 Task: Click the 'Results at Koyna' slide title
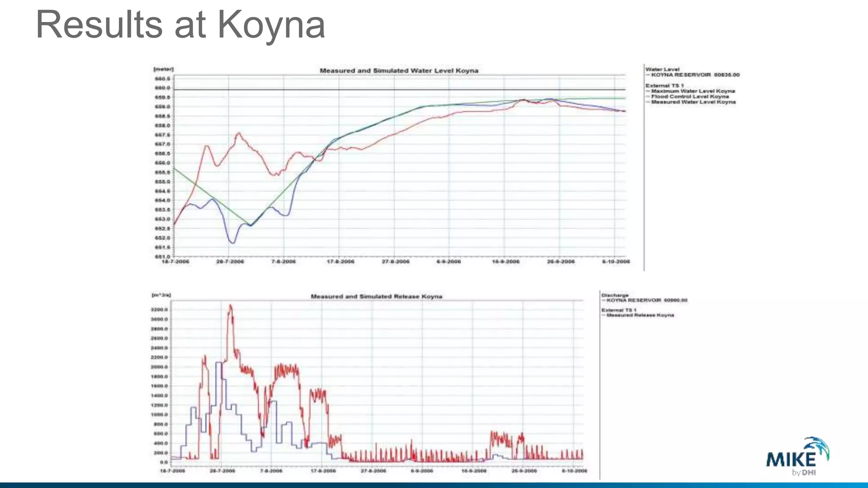click(x=180, y=25)
